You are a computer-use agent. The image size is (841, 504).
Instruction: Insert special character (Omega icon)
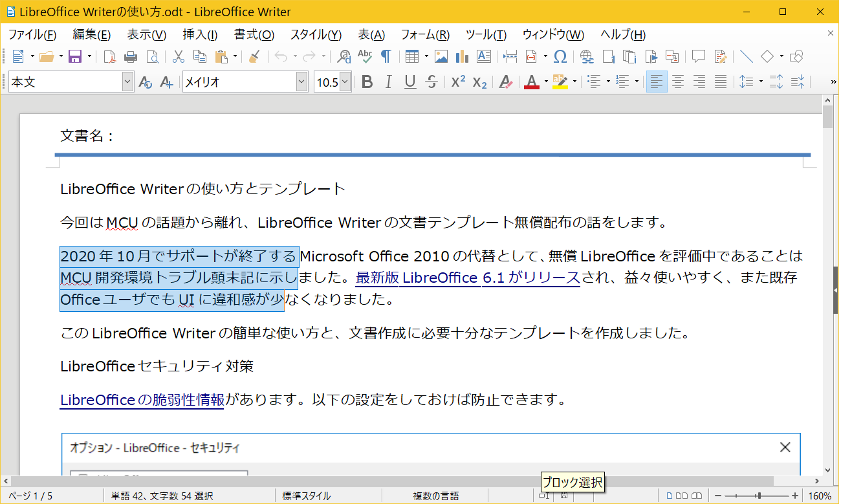click(560, 57)
